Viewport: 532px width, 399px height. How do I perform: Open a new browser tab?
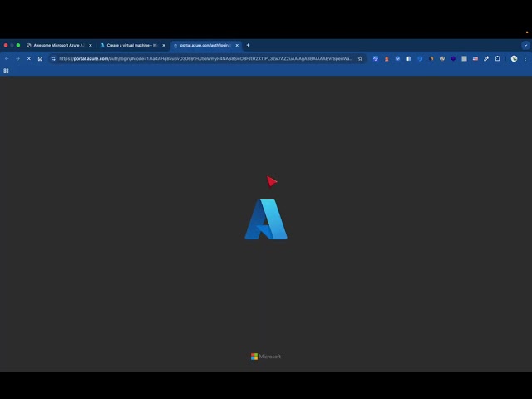coord(248,45)
